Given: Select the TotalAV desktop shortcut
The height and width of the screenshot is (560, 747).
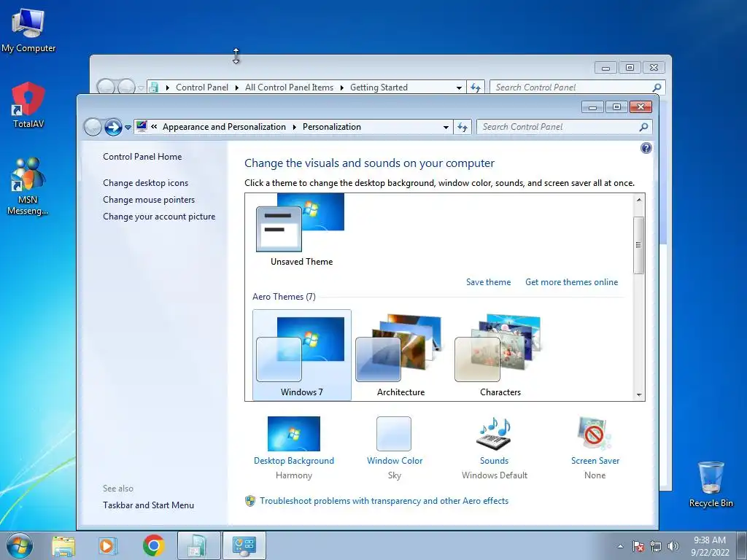Looking at the screenshot, I should click(28, 105).
